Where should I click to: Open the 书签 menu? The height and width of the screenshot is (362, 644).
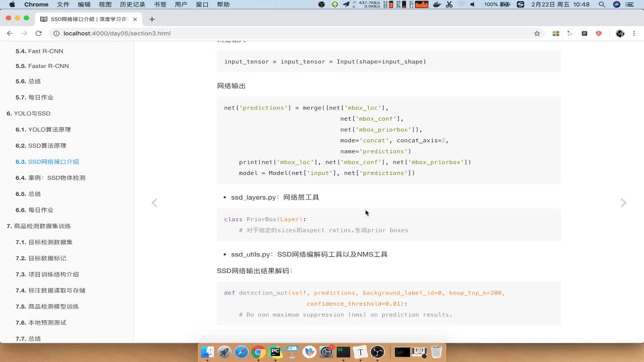point(160,5)
